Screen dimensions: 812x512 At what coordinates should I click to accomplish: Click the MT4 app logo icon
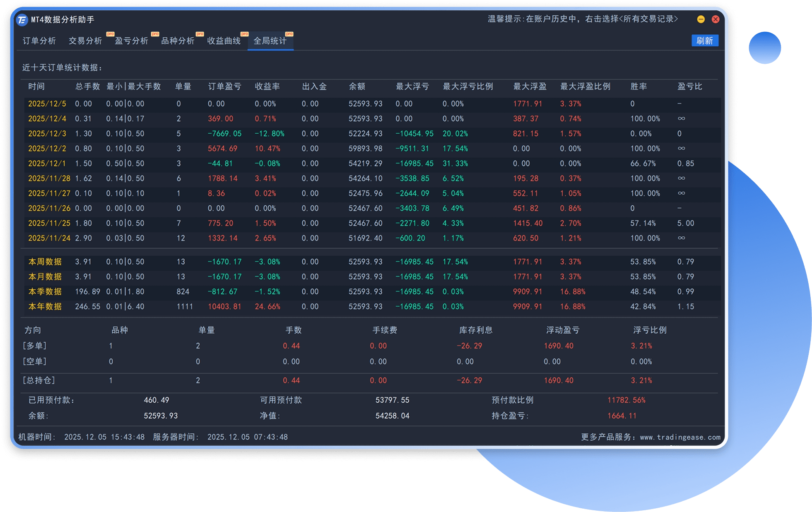(22, 19)
